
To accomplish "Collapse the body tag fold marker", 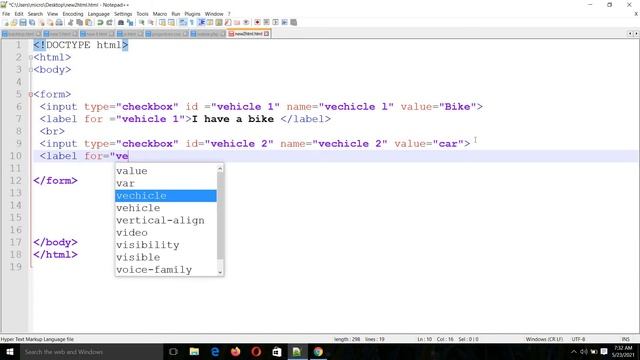I will 31,70.
